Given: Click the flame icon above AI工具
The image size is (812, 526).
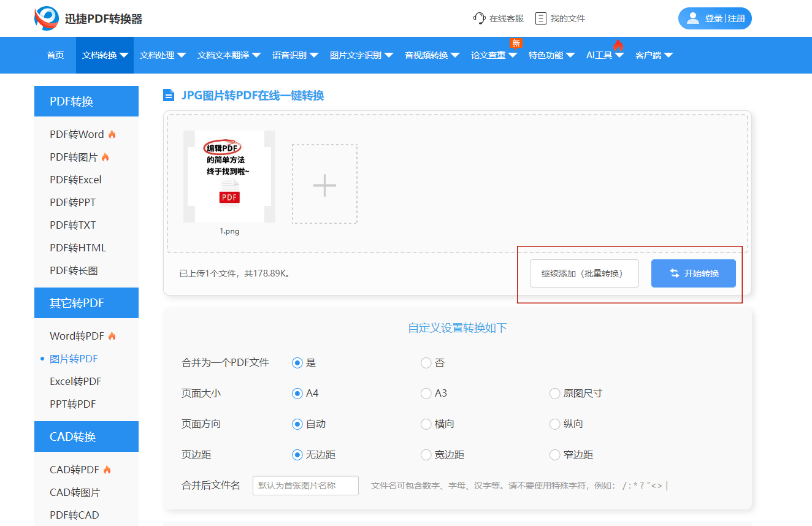Looking at the screenshot, I should 618,45.
